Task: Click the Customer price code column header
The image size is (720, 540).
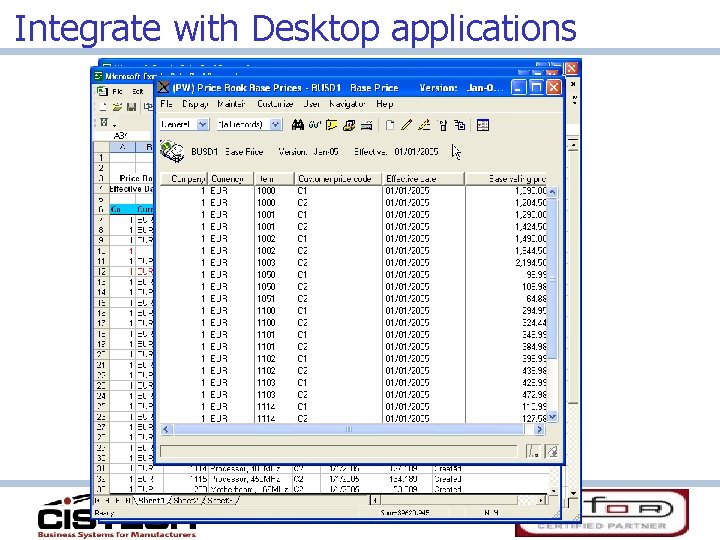Action: click(x=338, y=179)
